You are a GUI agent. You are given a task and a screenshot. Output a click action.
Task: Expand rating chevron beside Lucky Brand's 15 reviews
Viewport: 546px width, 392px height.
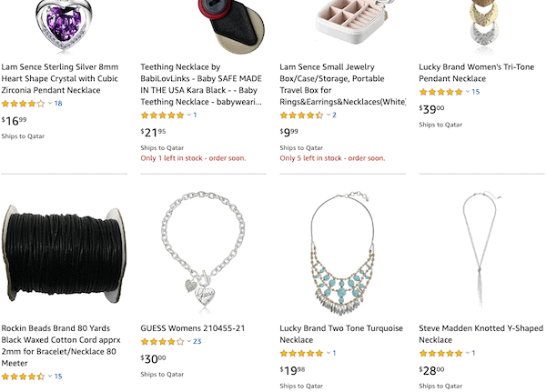click(468, 92)
